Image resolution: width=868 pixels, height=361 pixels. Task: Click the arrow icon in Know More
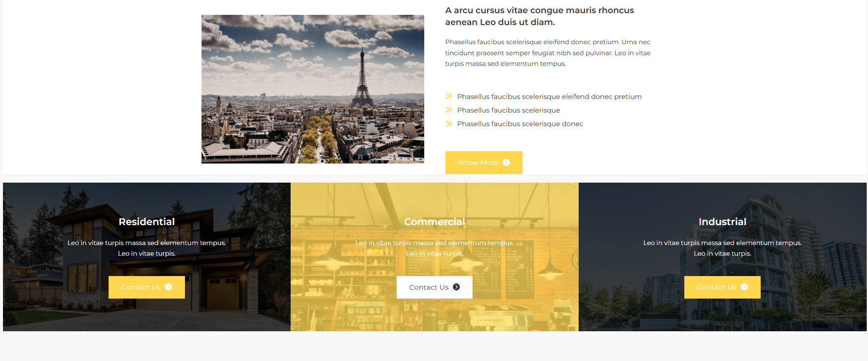506,163
